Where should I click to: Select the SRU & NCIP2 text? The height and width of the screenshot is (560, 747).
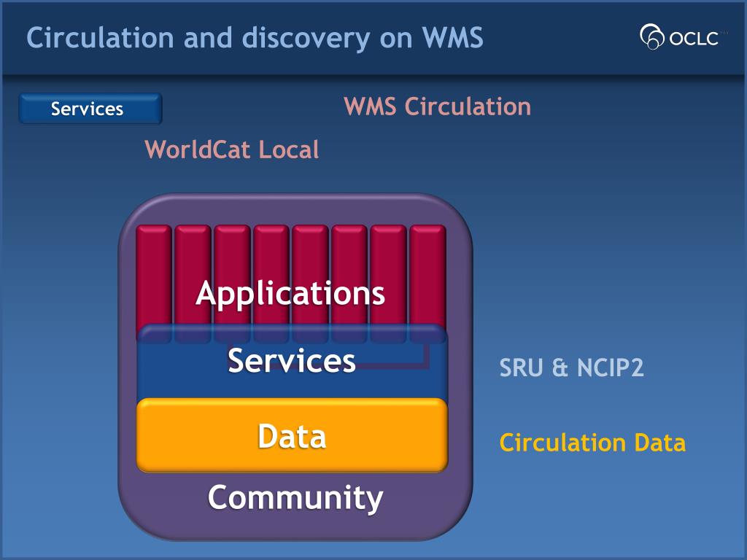(x=571, y=367)
